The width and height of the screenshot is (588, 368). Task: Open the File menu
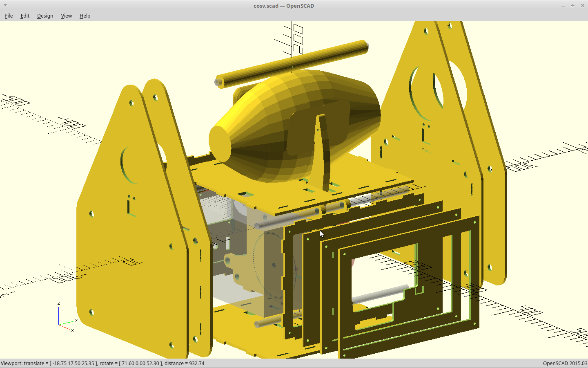coord(9,16)
